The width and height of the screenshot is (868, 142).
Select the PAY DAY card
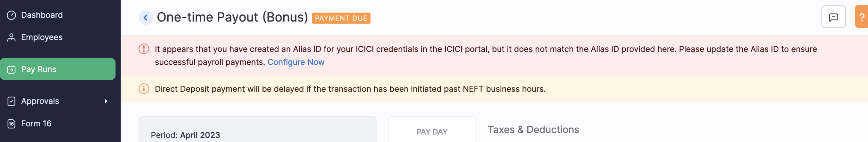point(432,131)
